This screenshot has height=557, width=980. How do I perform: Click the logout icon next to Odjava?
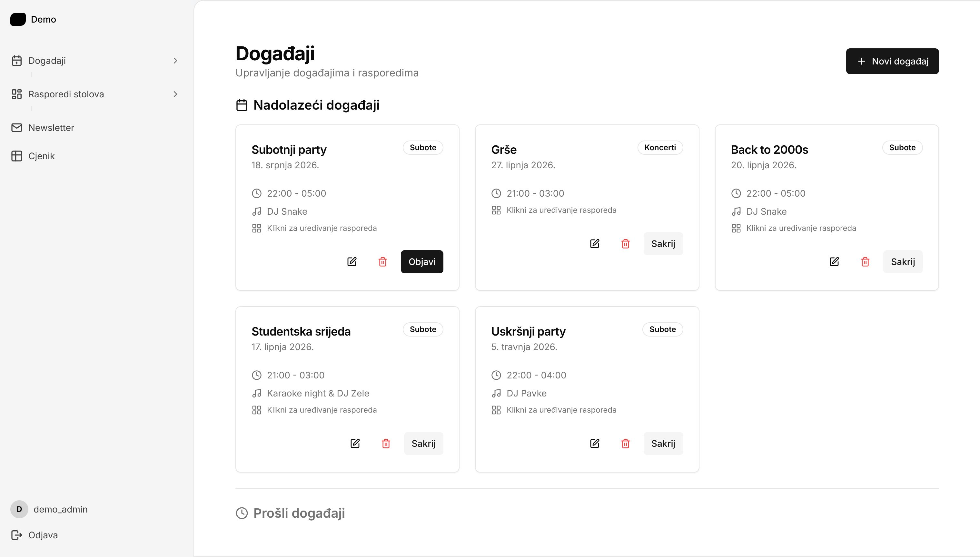pos(17,535)
